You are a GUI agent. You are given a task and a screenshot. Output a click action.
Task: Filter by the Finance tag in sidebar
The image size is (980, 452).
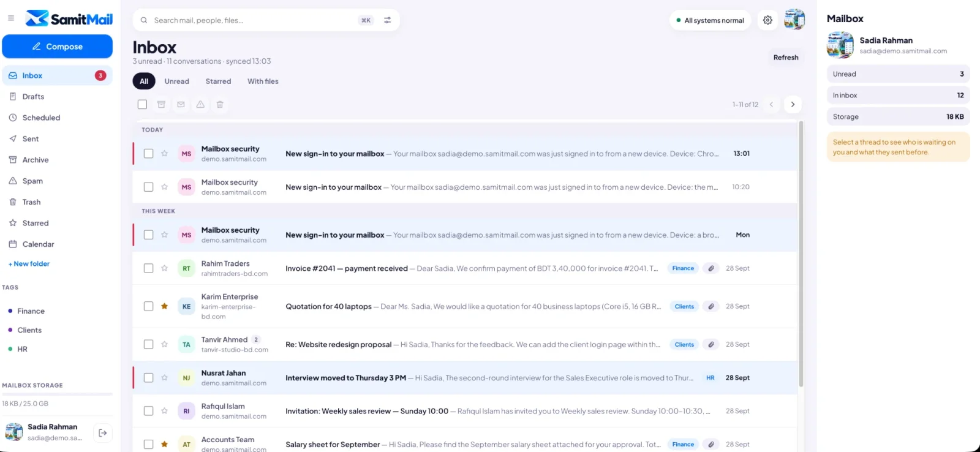coord(57,311)
